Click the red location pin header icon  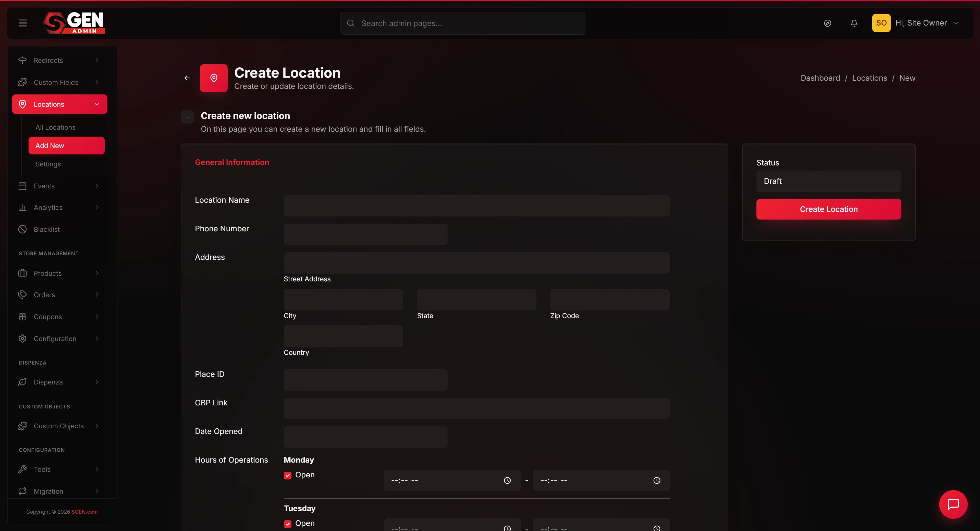[214, 78]
